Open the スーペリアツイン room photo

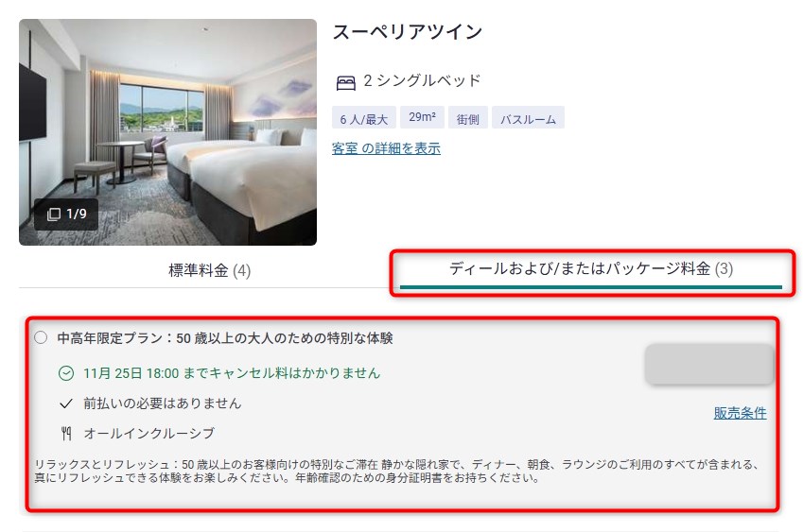pyautogui.click(x=168, y=132)
